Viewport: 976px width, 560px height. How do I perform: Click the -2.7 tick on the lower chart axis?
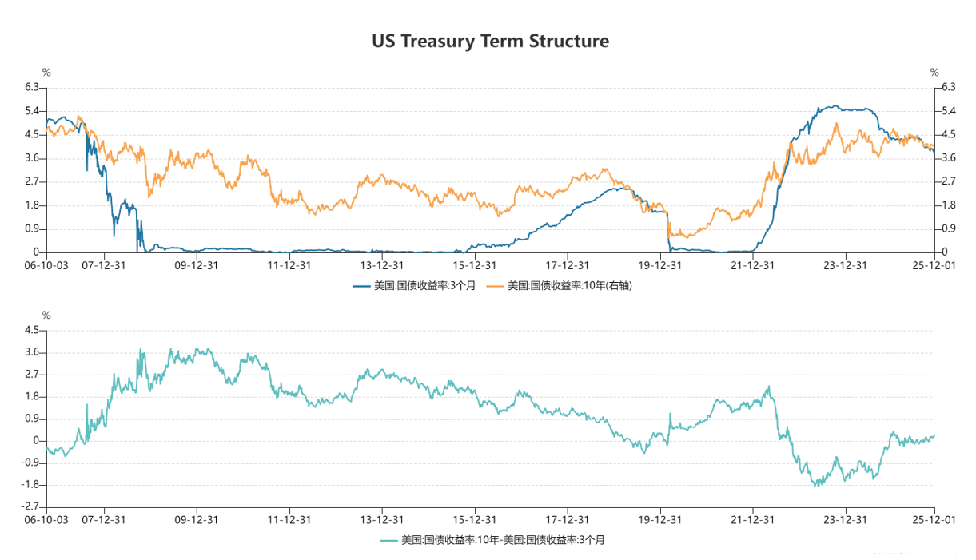click(x=30, y=507)
